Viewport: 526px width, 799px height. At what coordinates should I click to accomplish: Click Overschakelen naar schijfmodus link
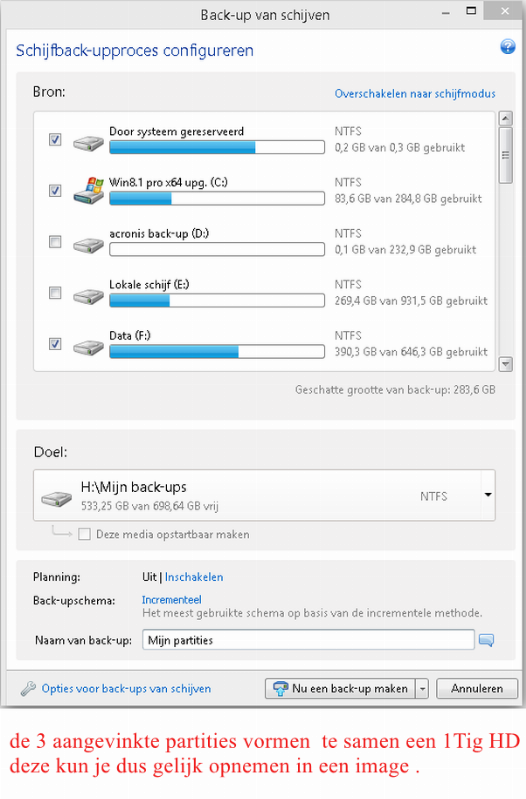(415, 94)
